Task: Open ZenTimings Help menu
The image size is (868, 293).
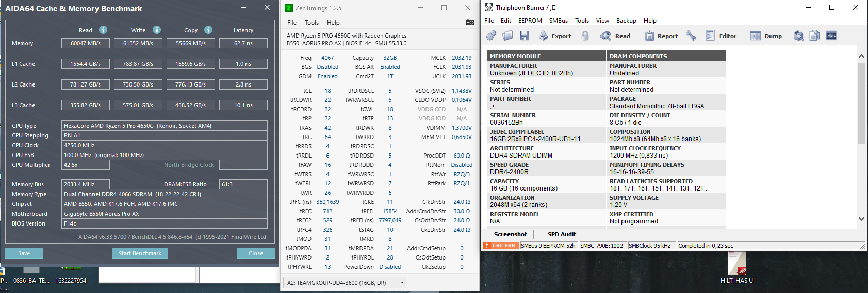Action: tap(333, 23)
